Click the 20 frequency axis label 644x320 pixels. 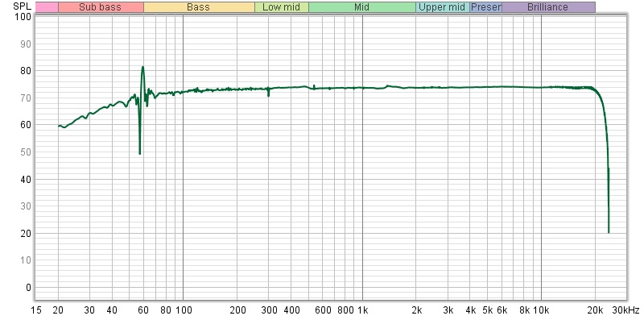[58, 310]
